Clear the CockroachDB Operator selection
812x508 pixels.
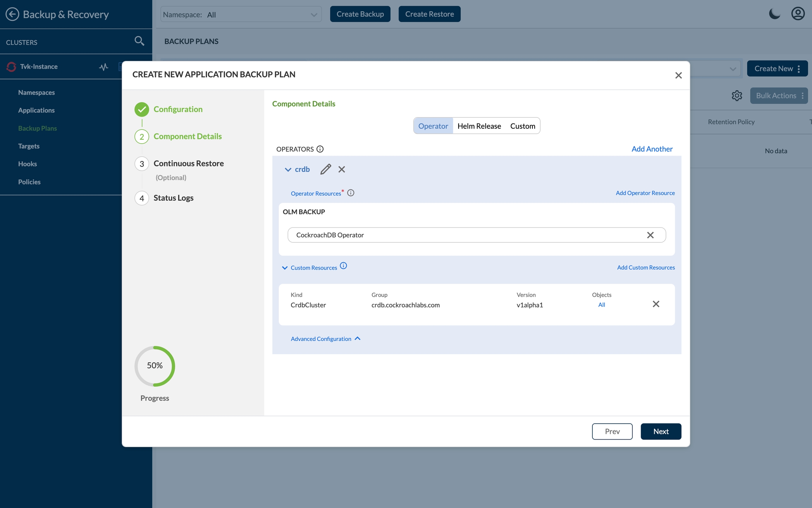click(650, 235)
